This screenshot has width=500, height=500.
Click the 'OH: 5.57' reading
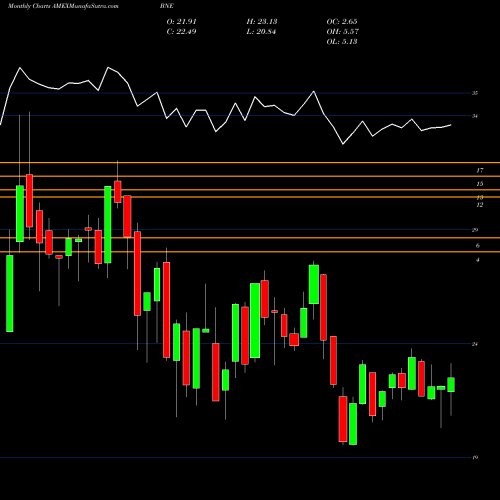click(x=343, y=32)
